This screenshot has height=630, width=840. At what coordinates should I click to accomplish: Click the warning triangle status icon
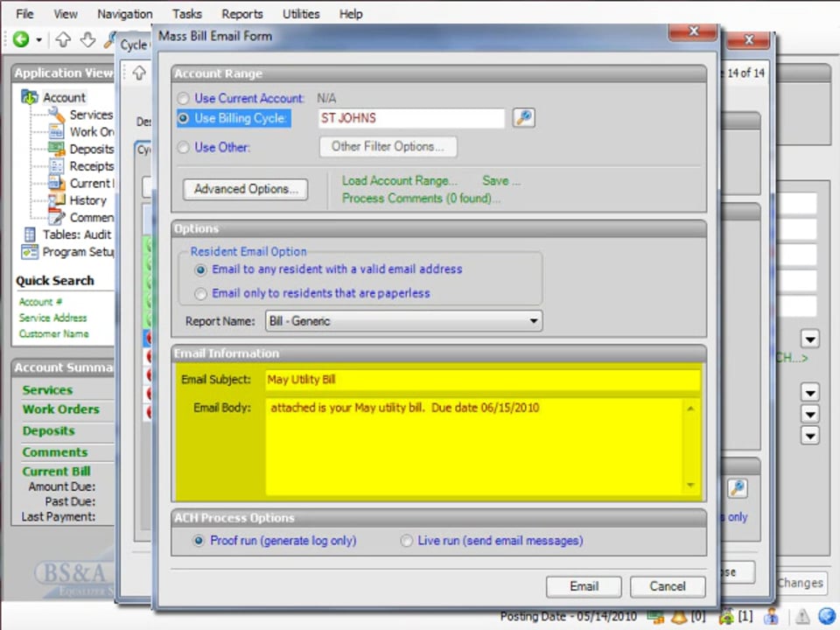(802, 617)
